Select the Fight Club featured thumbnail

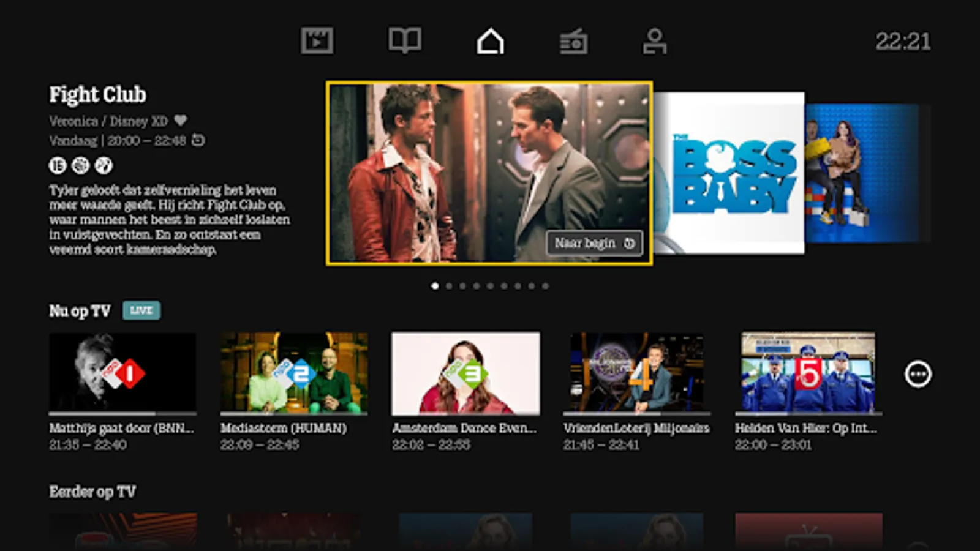tap(489, 173)
